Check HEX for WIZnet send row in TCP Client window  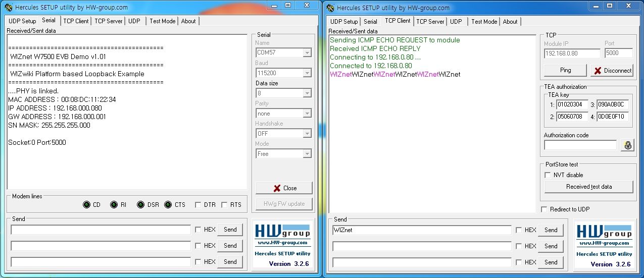click(x=519, y=230)
